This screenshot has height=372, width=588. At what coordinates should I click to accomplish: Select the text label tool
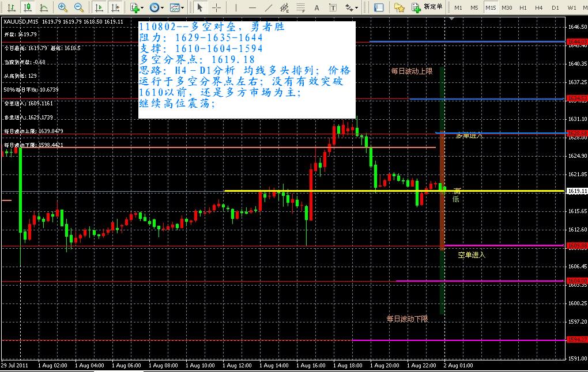pos(333,7)
